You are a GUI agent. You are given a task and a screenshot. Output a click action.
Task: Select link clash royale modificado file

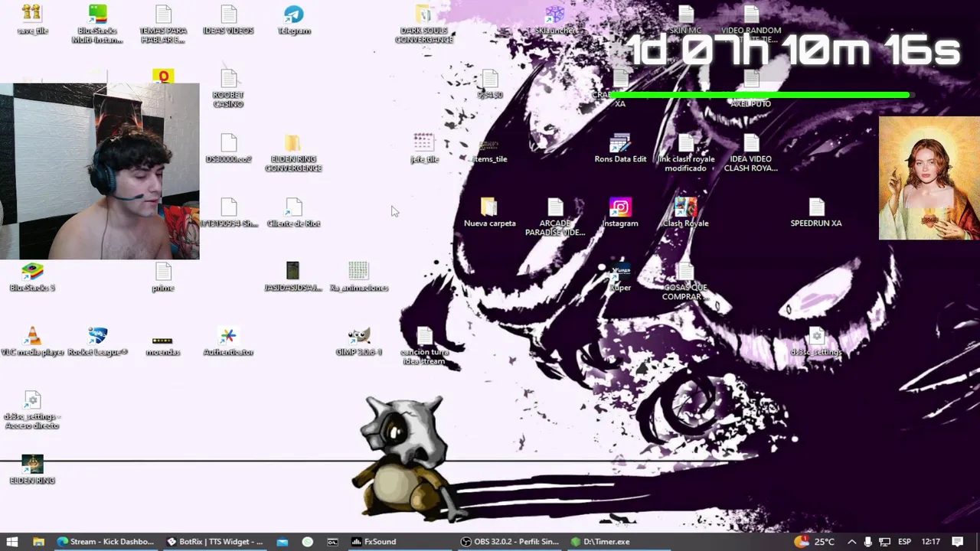pyautogui.click(x=685, y=152)
